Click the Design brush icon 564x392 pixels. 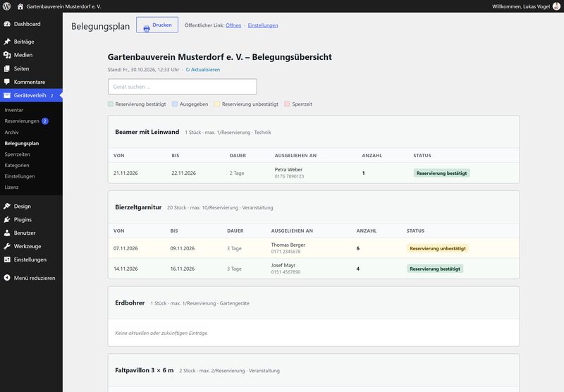coord(7,206)
